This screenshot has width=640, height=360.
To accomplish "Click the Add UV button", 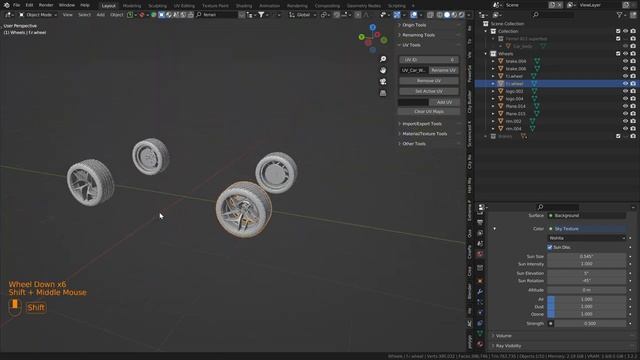I will (444, 102).
